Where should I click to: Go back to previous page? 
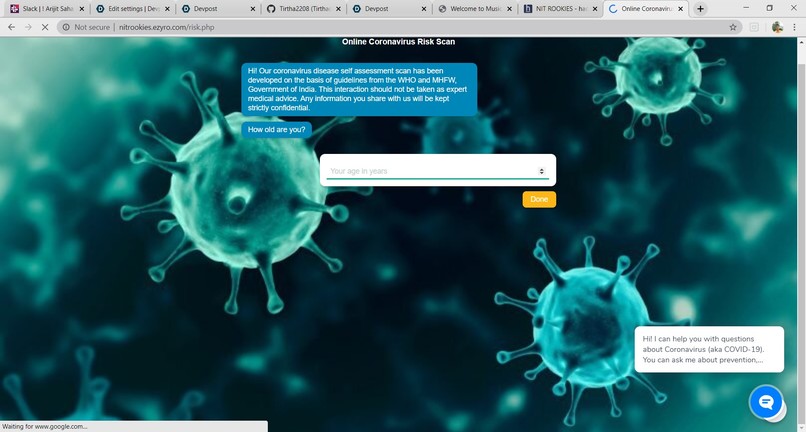coord(11,27)
